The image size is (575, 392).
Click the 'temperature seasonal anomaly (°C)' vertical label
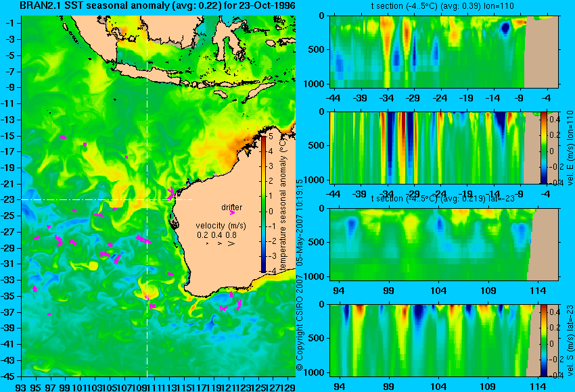[x=283, y=204]
